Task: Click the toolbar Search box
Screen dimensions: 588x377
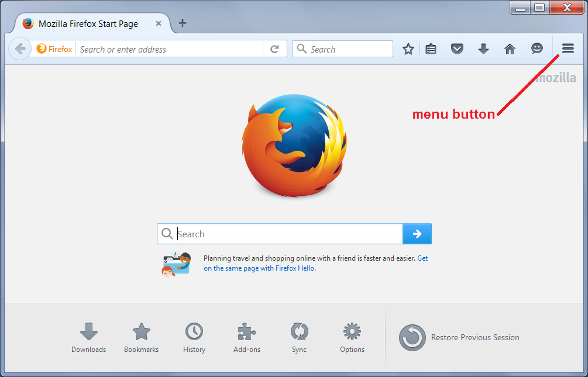Action: coord(342,49)
